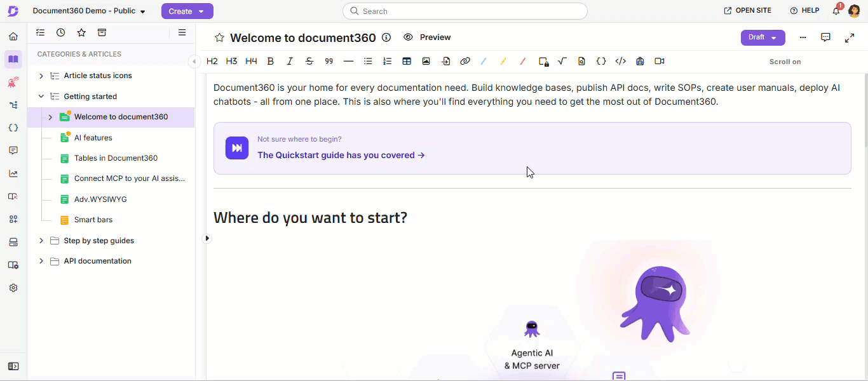This screenshot has height=381, width=868.
Task: Open the Create dropdown button
Action: point(187,11)
